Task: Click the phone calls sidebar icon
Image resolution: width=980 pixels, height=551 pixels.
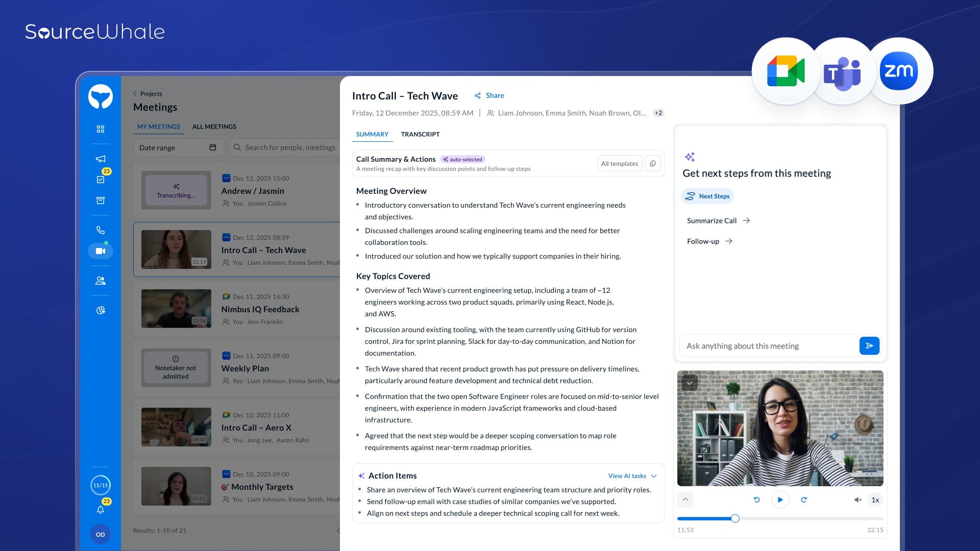Action: click(x=101, y=230)
